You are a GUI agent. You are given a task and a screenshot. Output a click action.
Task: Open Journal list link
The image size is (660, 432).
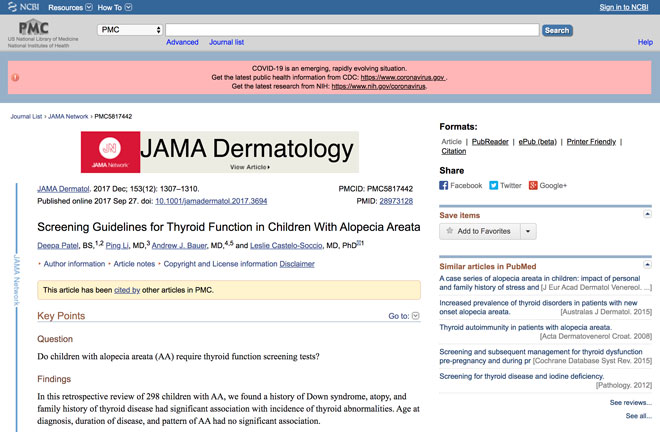(x=226, y=42)
